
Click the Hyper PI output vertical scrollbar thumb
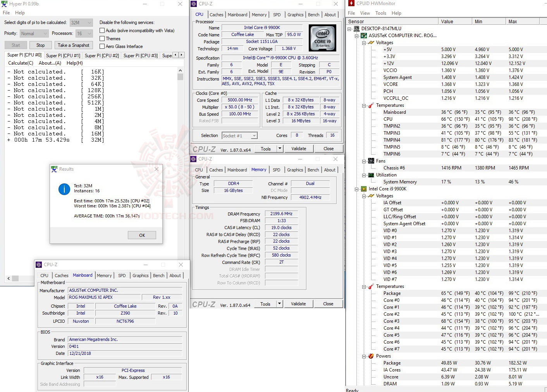click(x=180, y=77)
